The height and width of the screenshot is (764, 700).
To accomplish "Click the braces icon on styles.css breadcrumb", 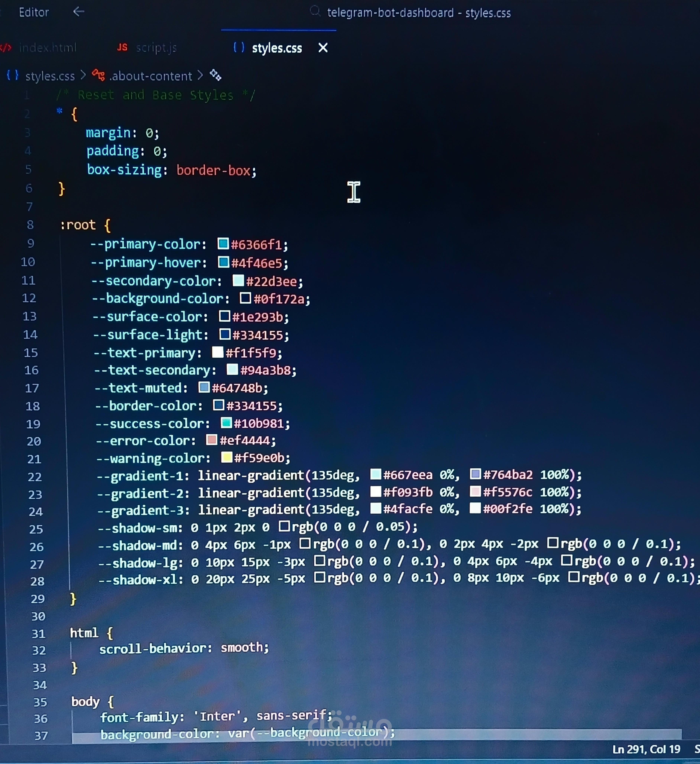I will coord(12,75).
